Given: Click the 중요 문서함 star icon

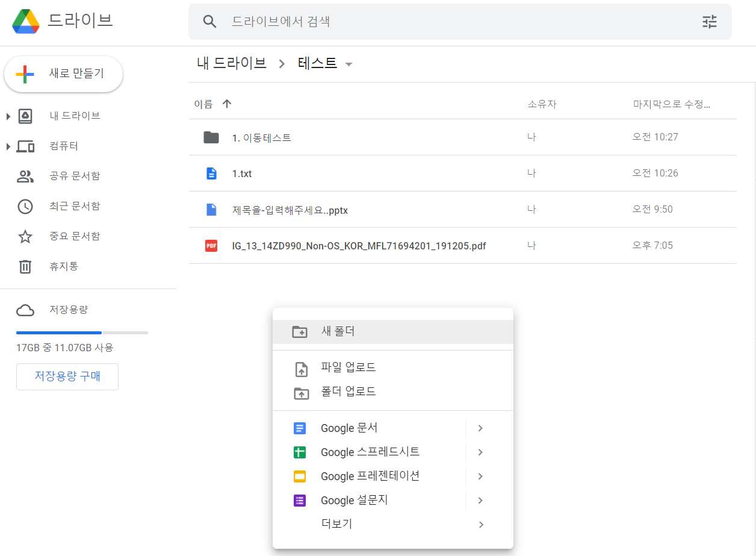Looking at the screenshot, I should [25, 236].
